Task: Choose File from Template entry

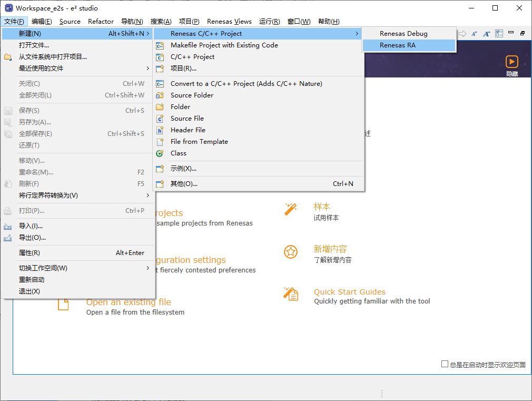Action: [x=258, y=141]
